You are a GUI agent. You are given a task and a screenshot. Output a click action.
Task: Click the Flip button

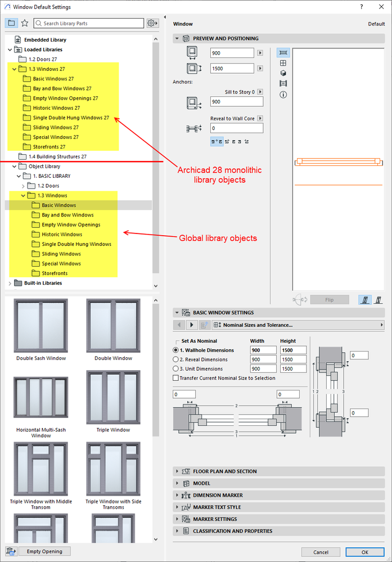click(330, 300)
